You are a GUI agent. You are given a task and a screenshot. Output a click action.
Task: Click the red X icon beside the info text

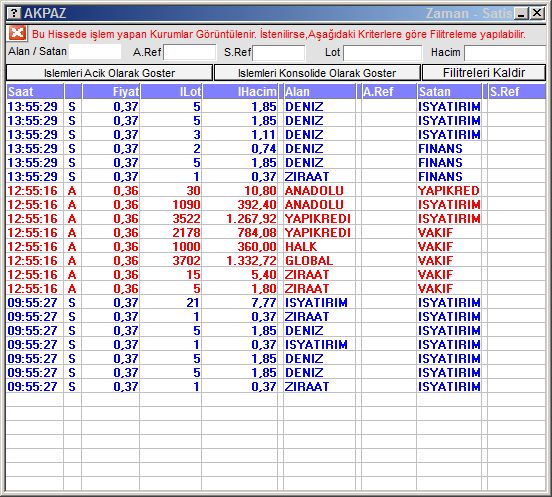coord(17,33)
